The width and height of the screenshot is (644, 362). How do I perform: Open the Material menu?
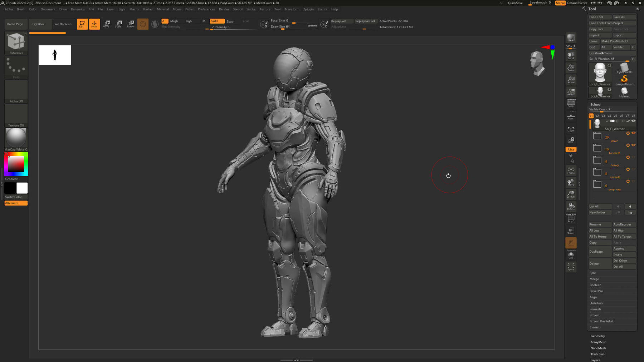(x=163, y=9)
